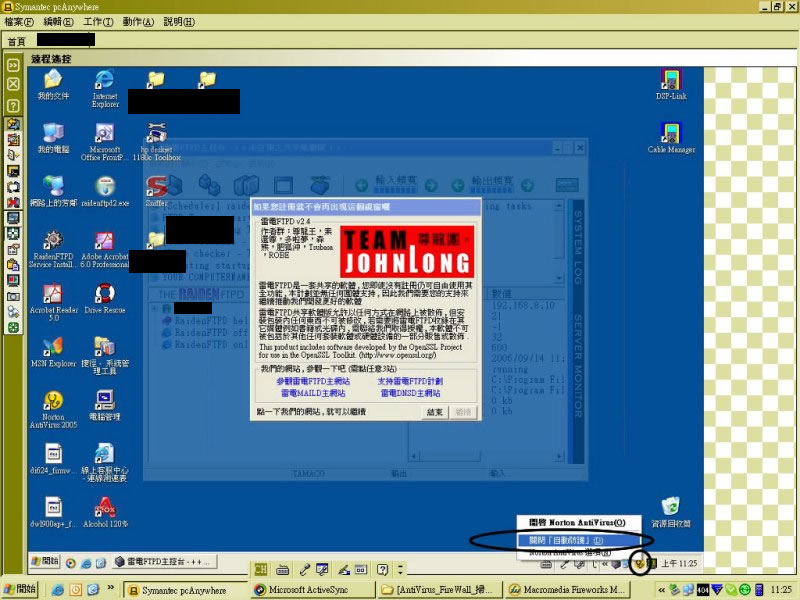The image size is (800, 600).
Task: Click the command prompt icon in the sidebar
Action: pos(13,171)
